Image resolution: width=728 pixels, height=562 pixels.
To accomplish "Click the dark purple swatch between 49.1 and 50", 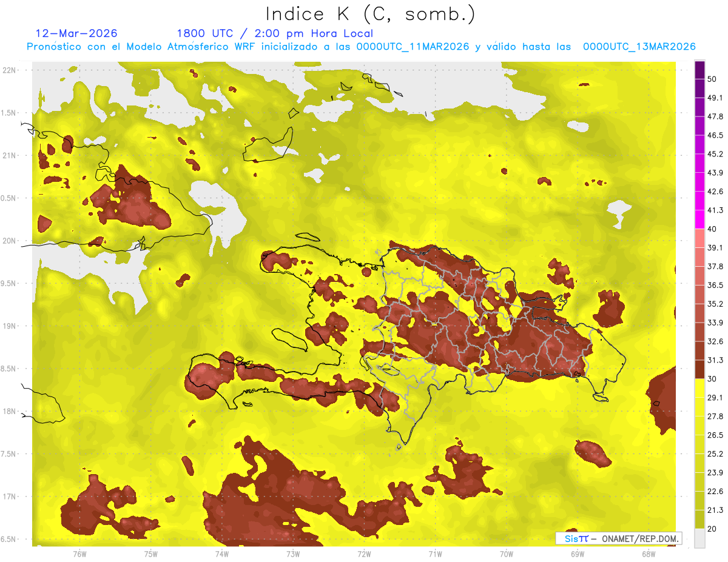I will pyautogui.click(x=699, y=88).
